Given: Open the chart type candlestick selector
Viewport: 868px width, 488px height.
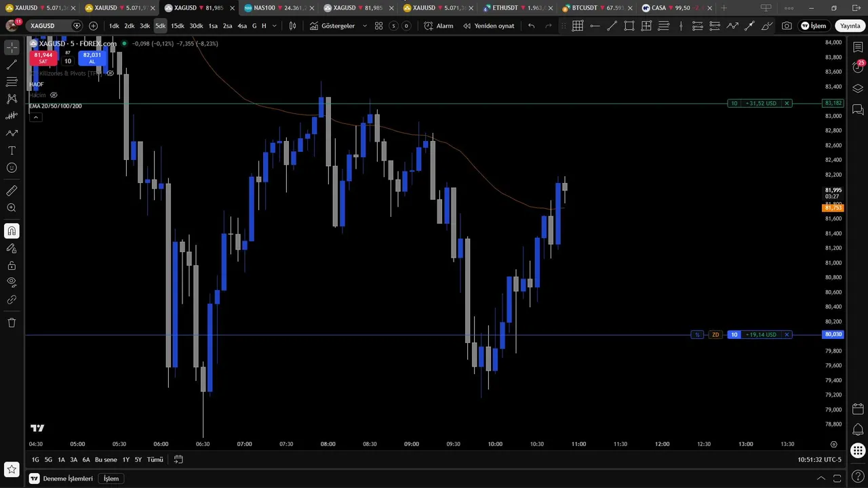Looking at the screenshot, I should pyautogui.click(x=292, y=26).
